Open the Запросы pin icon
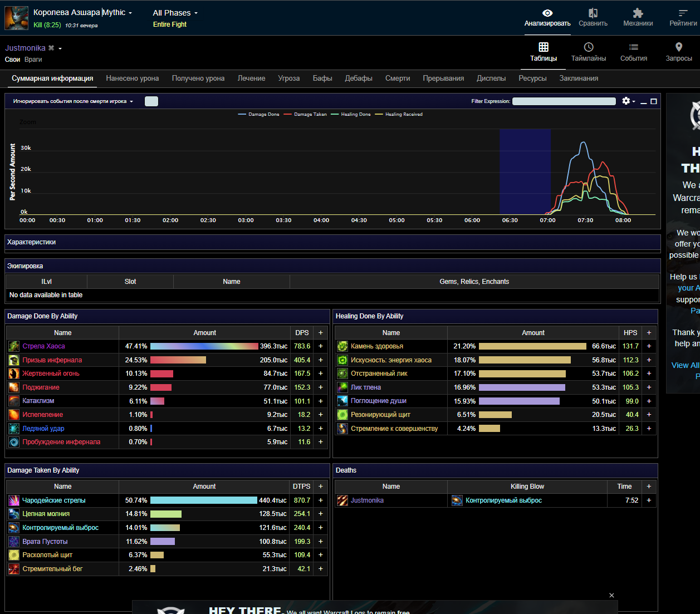Viewport: 700px width, 614px height. 678,52
